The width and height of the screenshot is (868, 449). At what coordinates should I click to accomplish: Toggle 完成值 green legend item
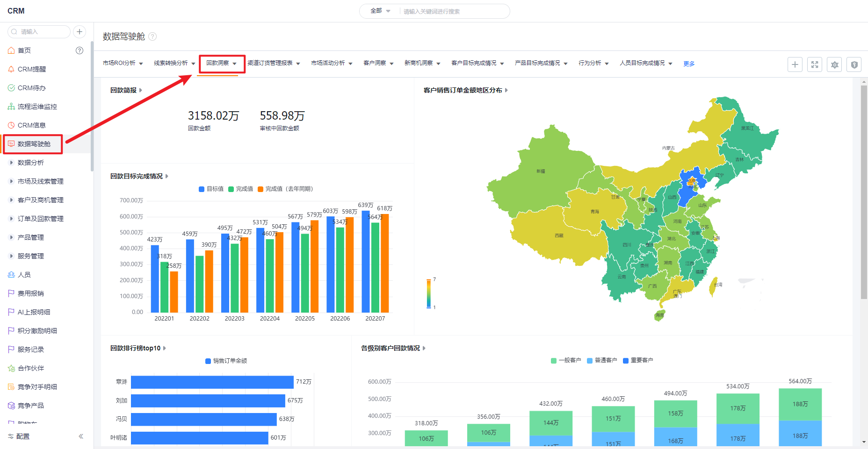tap(241, 189)
